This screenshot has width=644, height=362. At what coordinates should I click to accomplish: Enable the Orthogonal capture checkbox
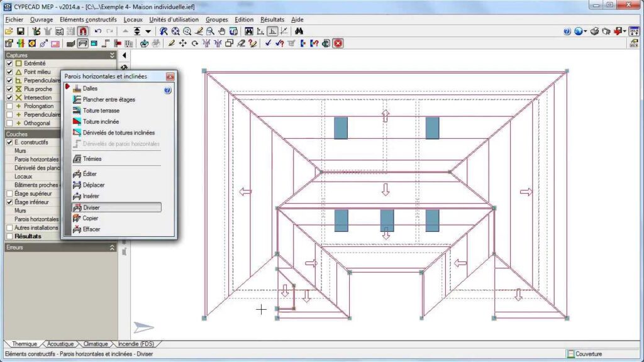9,123
